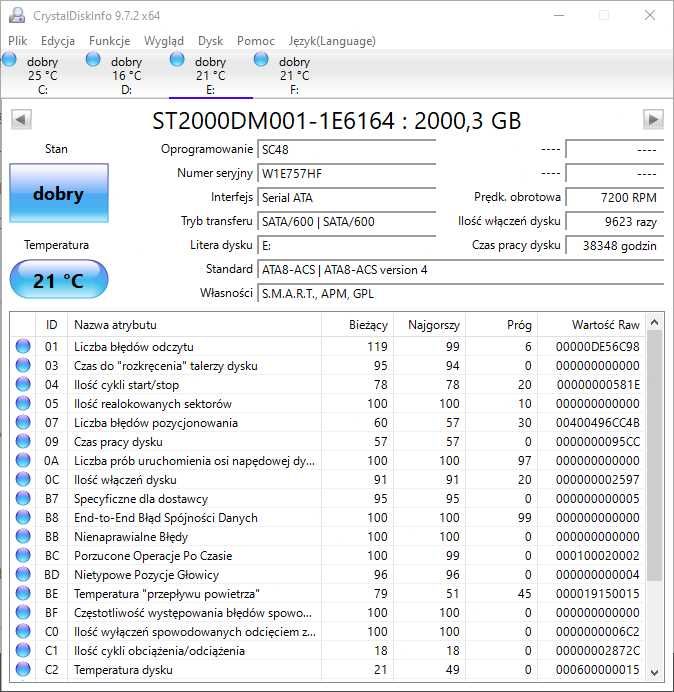674x692 pixels.
Task: Switch to drive F: disk tab
Action: pos(294,75)
